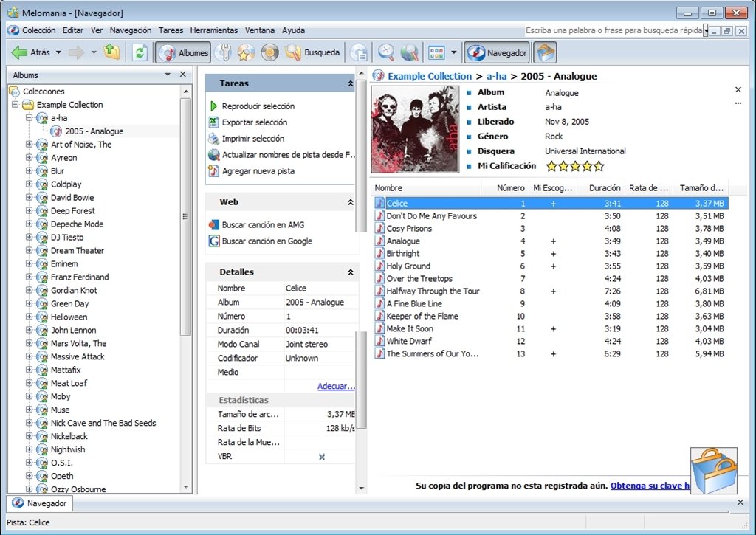
Task: Open the Albums panel options dropdown
Action: pyautogui.click(x=168, y=75)
